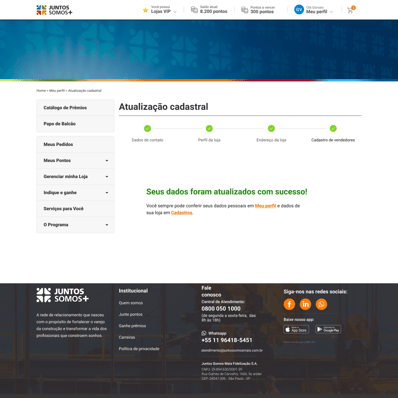Screen dimensions: 398x398
Task: Go to Meus Pedidos in sidebar
Action: point(75,144)
